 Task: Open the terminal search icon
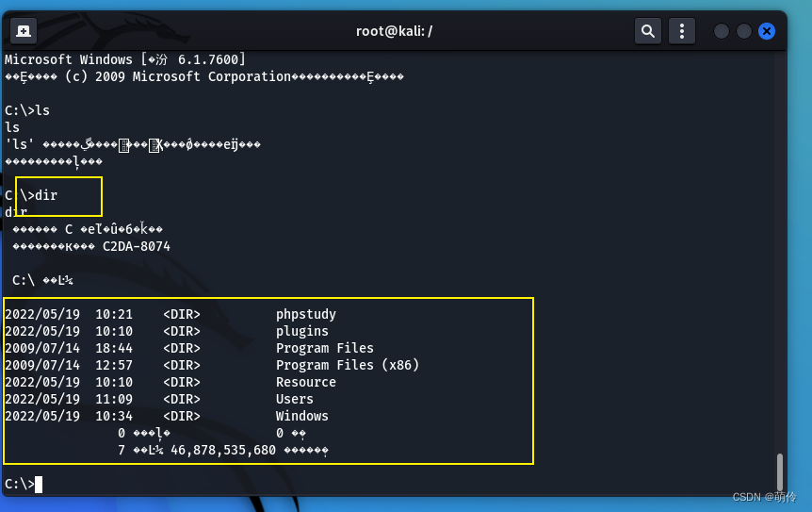point(648,31)
